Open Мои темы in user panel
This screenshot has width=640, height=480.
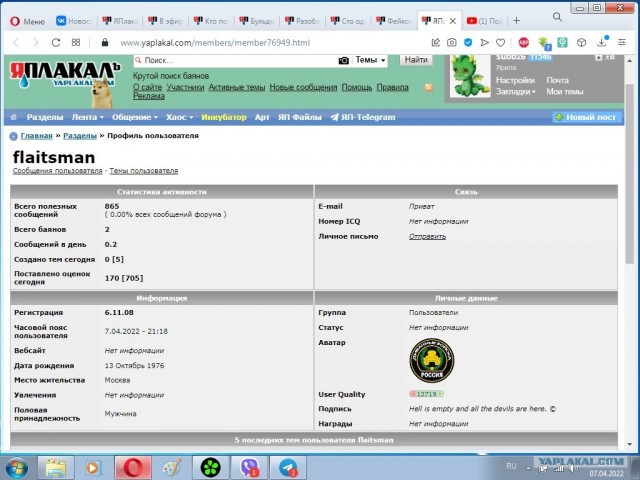click(565, 91)
